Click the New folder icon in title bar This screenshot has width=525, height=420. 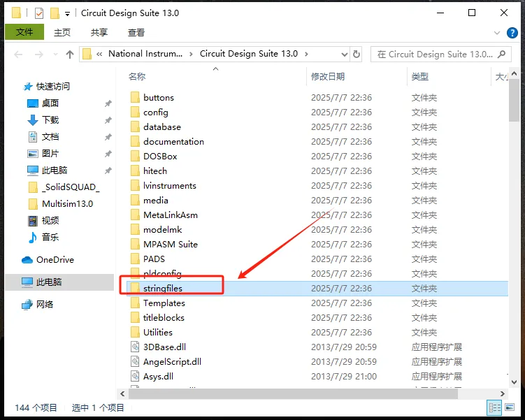point(55,13)
